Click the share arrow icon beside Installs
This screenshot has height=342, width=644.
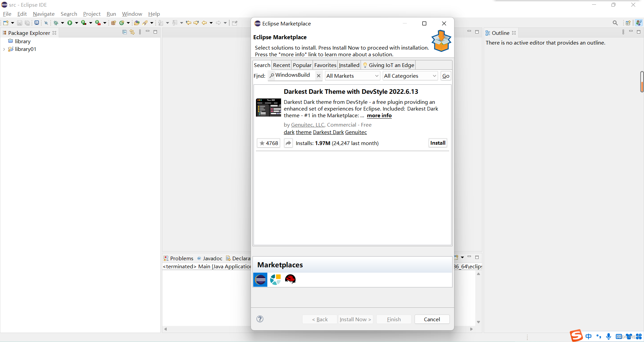coord(288,143)
